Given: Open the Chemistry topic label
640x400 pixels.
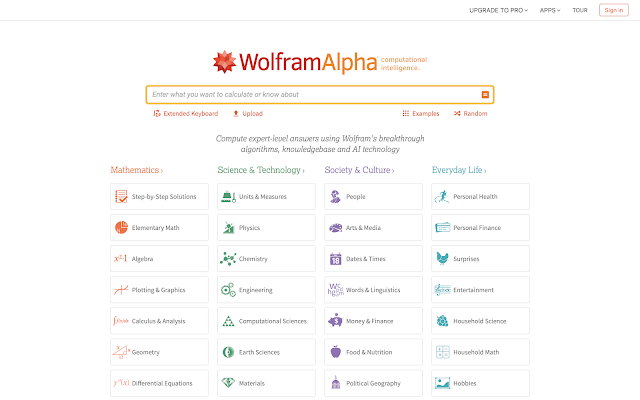Looking at the screenshot, I should coord(253,259).
